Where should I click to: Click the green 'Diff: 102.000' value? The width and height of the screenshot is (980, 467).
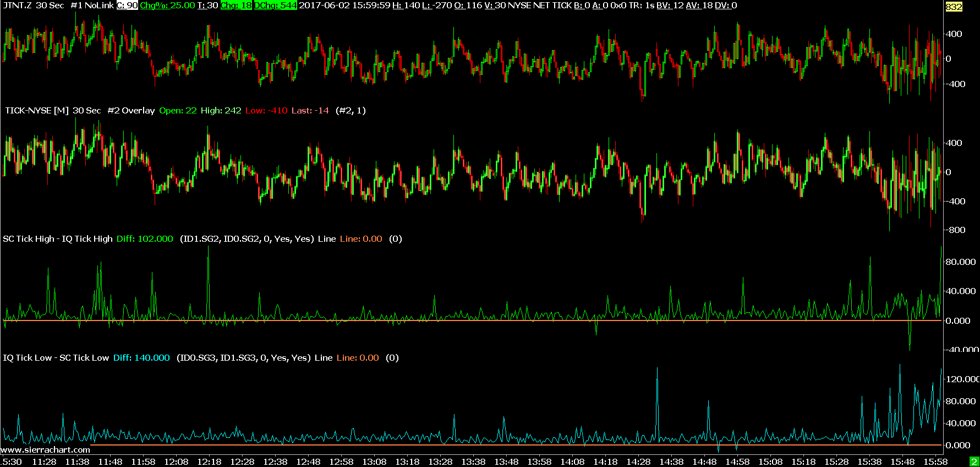pyautogui.click(x=145, y=239)
